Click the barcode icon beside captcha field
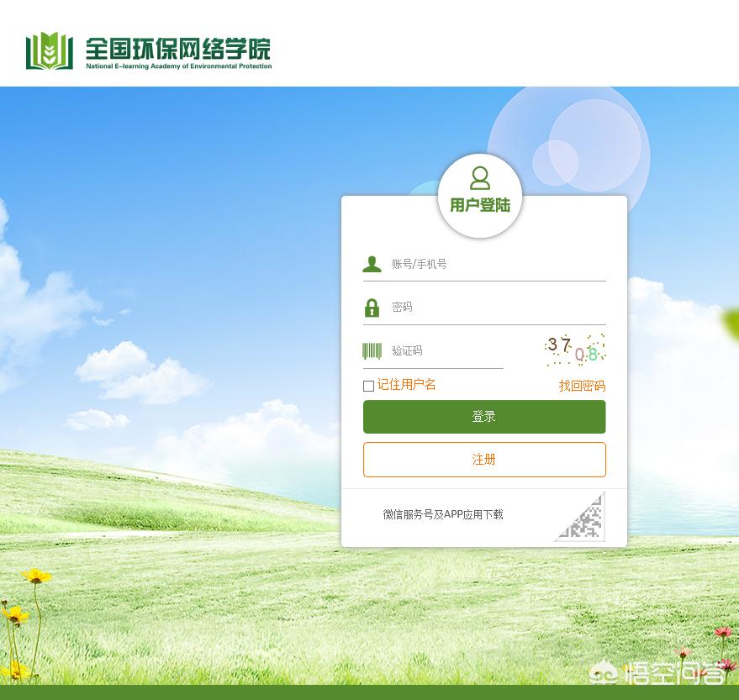Viewport: 739px width, 700px height. click(x=372, y=351)
